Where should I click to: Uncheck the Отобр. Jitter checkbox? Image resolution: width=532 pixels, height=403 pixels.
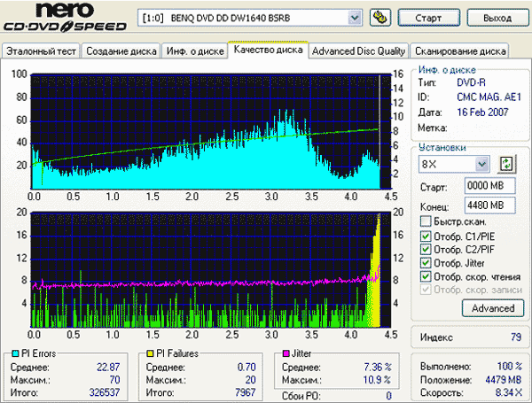pos(426,263)
